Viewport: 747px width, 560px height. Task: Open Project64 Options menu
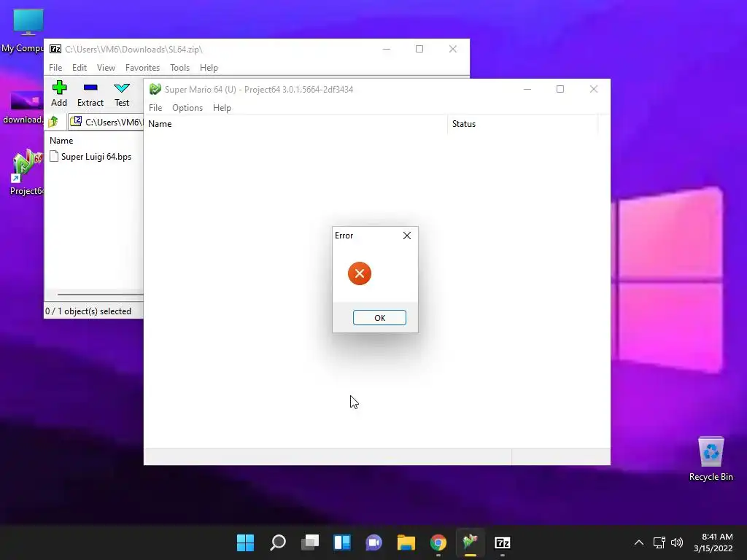(187, 108)
